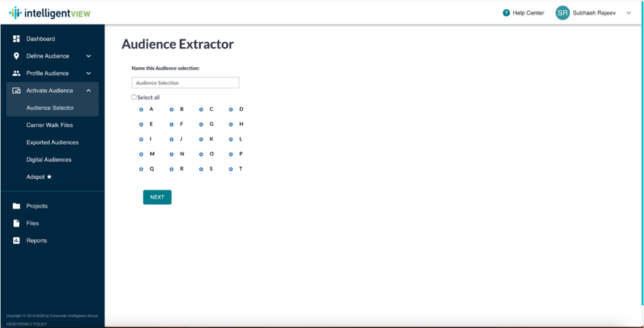Viewport: 644px width, 328px height.
Task: Expand group F with its plus icon
Action: [x=172, y=124]
